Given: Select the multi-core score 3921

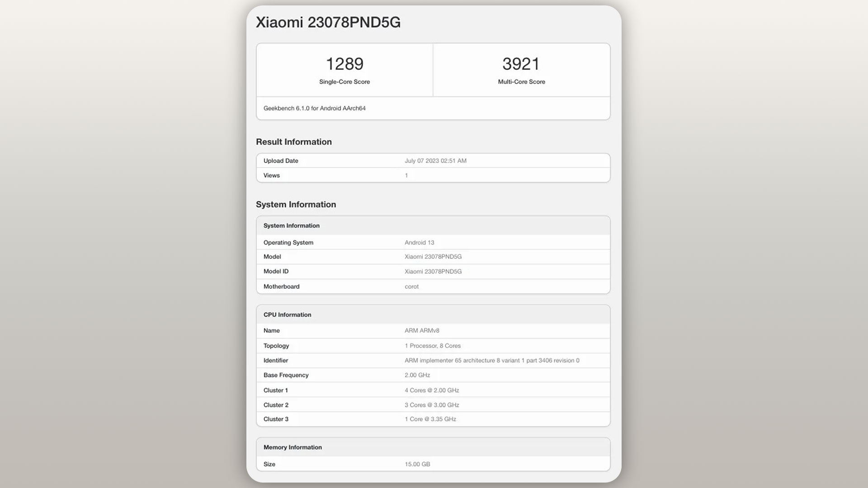Looking at the screenshot, I should coord(521,64).
